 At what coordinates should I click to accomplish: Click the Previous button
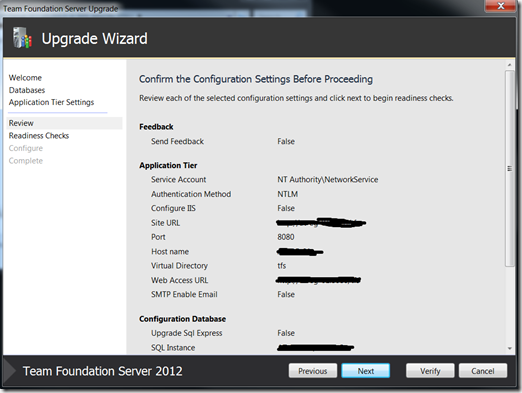pos(313,371)
